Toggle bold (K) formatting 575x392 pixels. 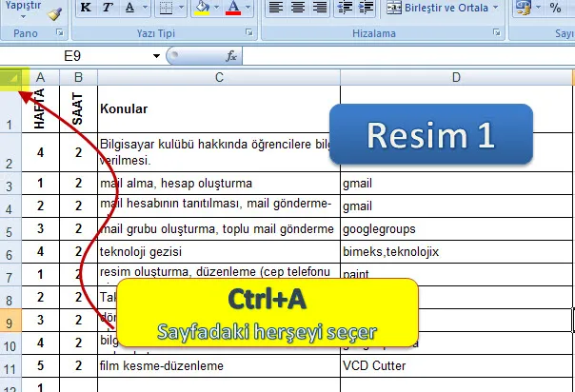(x=85, y=9)
